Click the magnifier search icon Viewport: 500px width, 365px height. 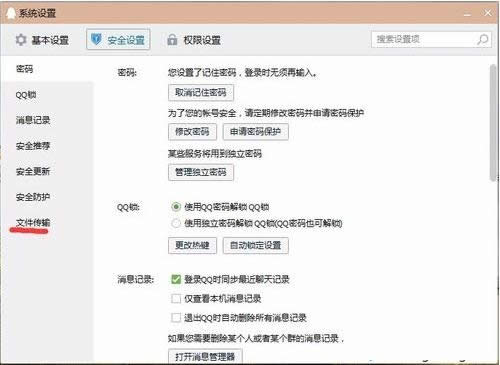pos(483,40)
